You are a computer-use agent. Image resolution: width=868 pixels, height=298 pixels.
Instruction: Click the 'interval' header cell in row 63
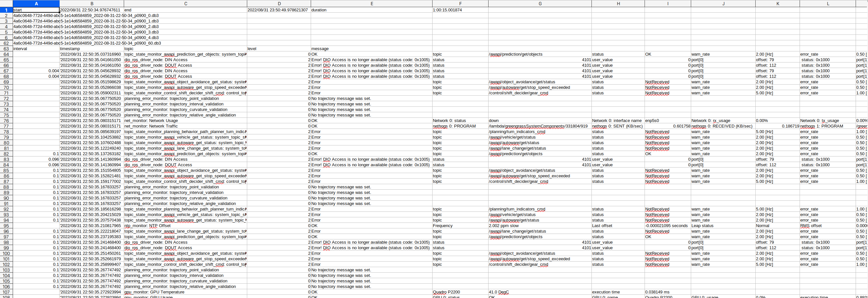tap(36, 49)
